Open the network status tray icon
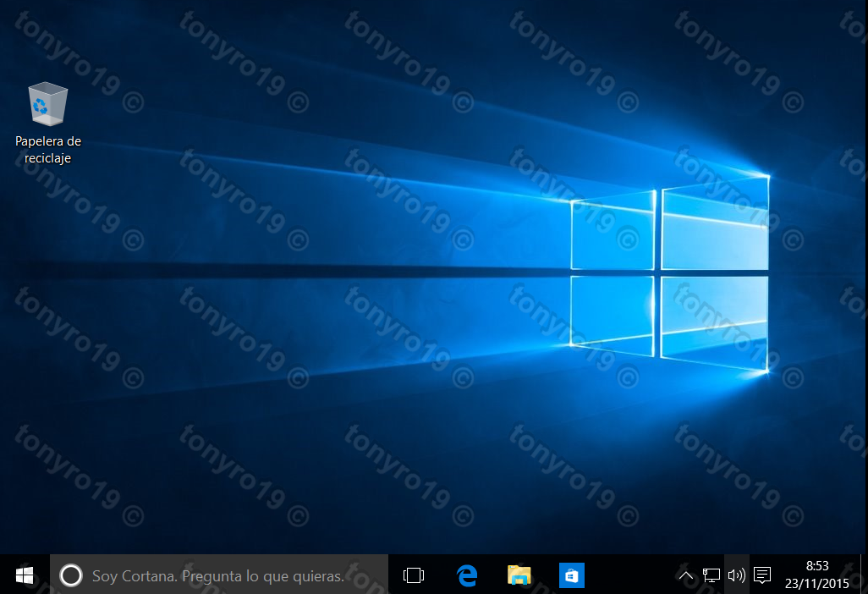This screenshot has width=868, height=594. pos(711,575)
